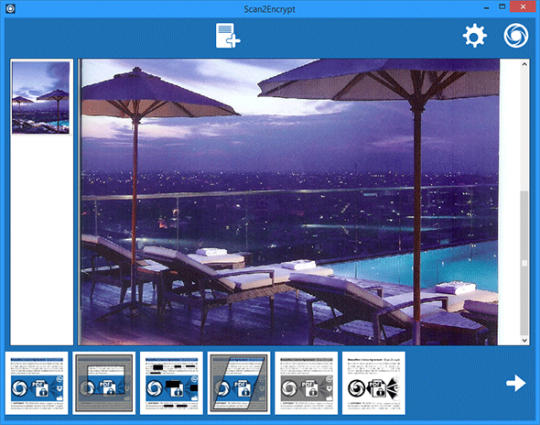Image resolution: width=540 pixels, height=425 pixels.
Task: Minimize the Scan2Encrypt window
Action: [x=486, y=8]
